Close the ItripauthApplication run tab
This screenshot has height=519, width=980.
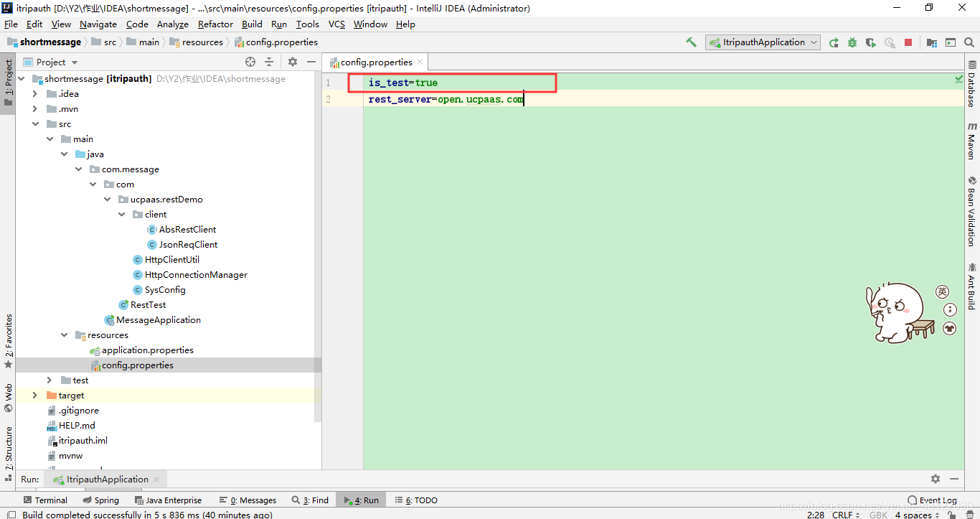pos(157,479)
